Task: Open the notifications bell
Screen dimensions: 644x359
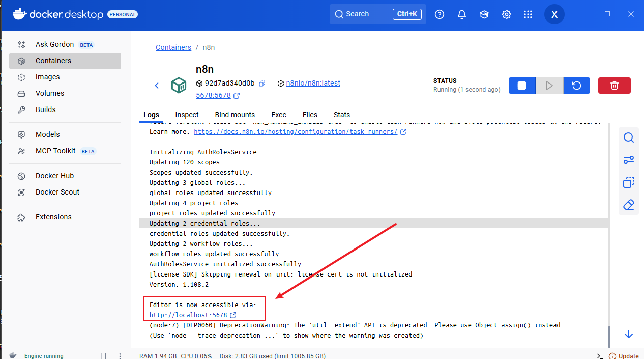Action: 462,14
